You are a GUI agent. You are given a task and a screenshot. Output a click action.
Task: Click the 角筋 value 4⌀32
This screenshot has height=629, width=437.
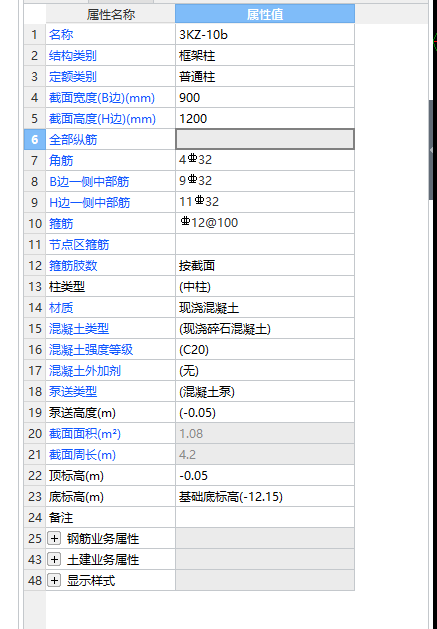coord(195,160)
